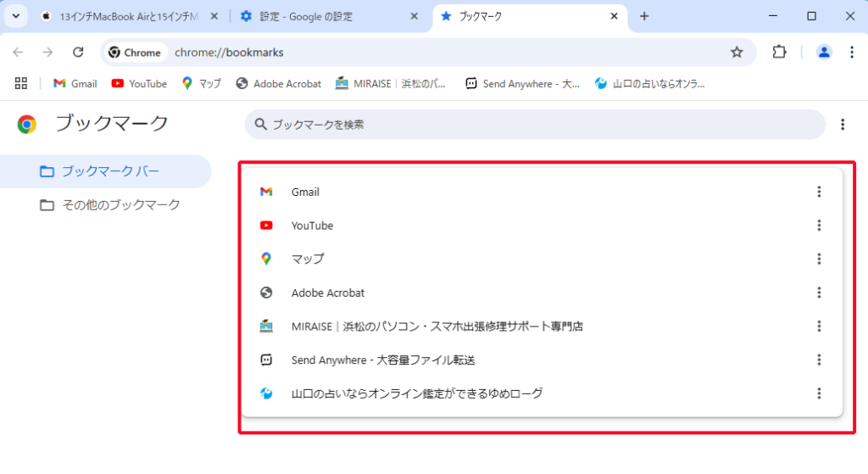The image size is (868, 474).
Task: Open Gmail from the bookmarks bar
Action: (75, 84)
